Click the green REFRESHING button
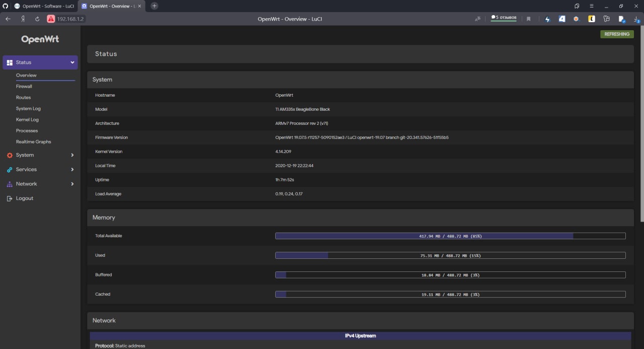The height and width of the screenshot is (349, 644). [617, 34]
